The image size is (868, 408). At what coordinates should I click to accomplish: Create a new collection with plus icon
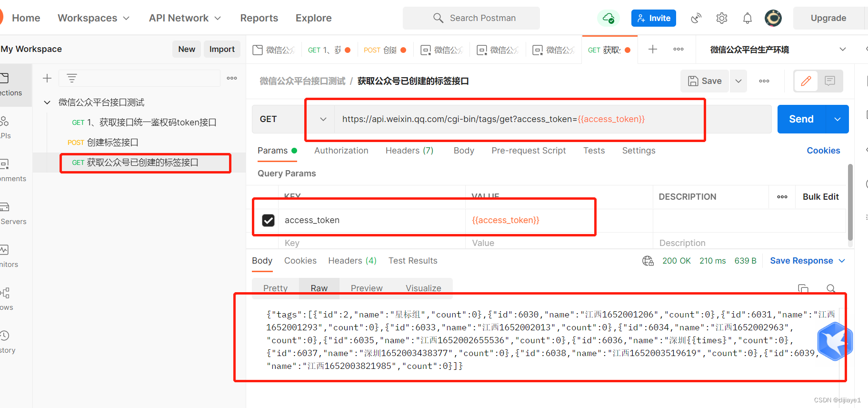click(47, 78)
